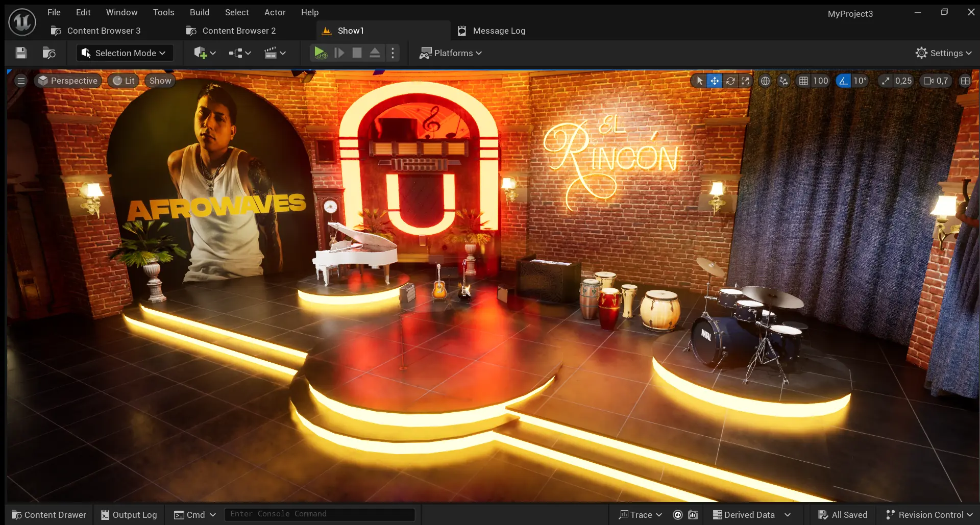Open rotation snap value 10°
Screen dimensions: 980x525
(860, 81)
